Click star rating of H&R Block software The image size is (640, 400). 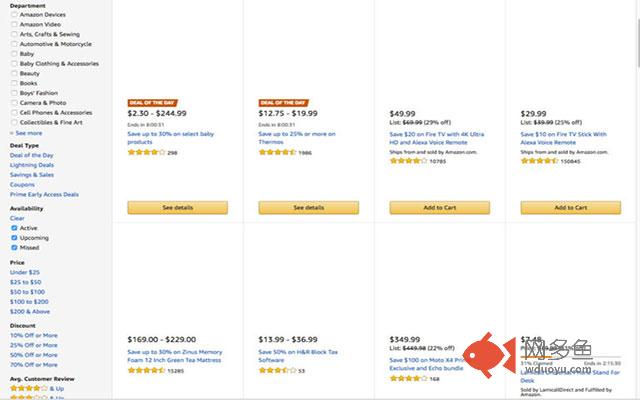coord(277,371)
